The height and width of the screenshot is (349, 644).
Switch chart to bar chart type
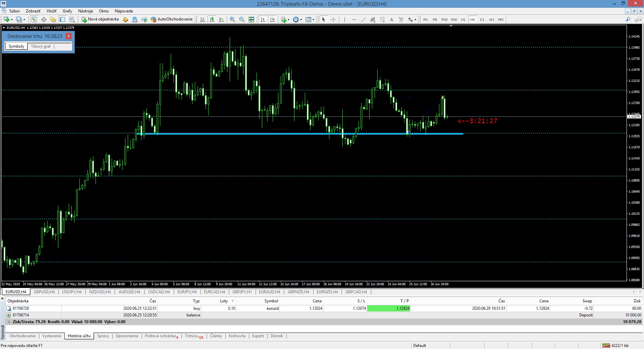(203, 19)
